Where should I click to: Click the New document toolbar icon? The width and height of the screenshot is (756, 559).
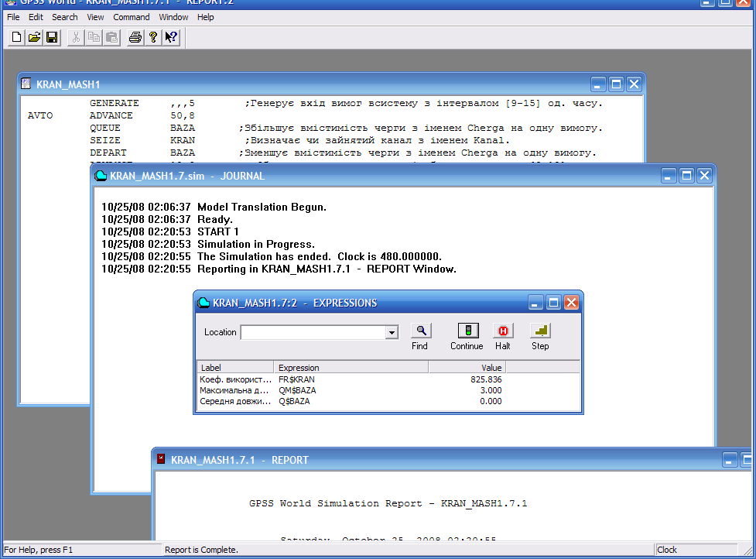tap(16, 37)
